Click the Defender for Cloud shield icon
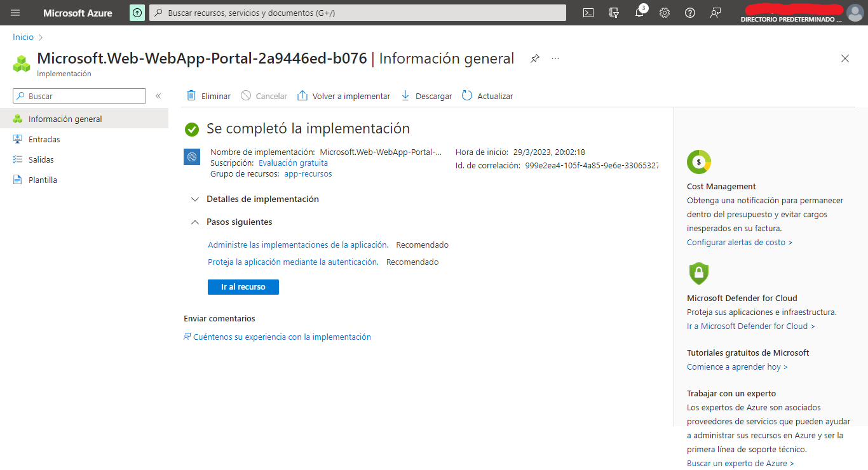Screen dimensions: 868x470 699,274
